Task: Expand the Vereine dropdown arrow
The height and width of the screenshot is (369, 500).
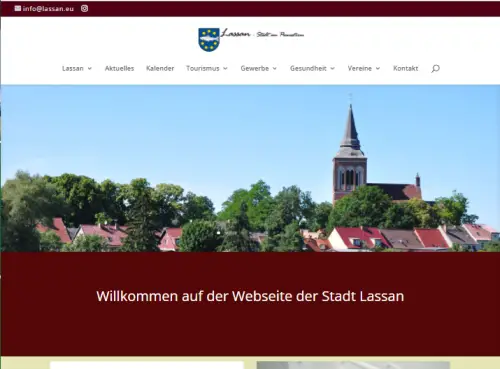Action: click(x=378, y=69)
